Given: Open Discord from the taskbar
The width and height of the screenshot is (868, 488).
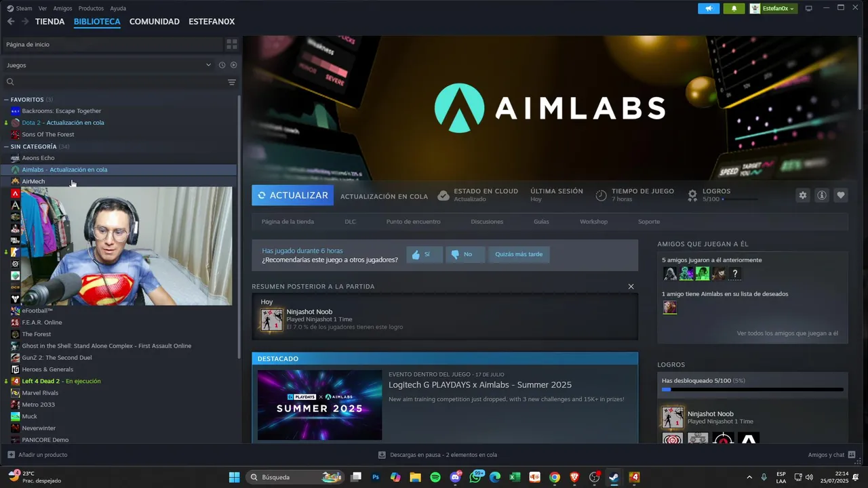Looking at the screenshot, I should (x=455, y=477).
